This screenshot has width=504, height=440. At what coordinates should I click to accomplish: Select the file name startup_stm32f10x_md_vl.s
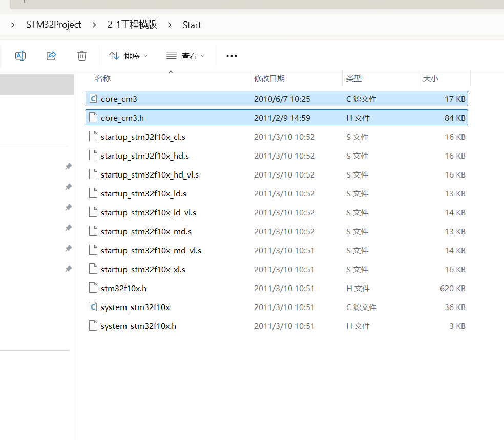pyautogui.click(x=151, y=251)
